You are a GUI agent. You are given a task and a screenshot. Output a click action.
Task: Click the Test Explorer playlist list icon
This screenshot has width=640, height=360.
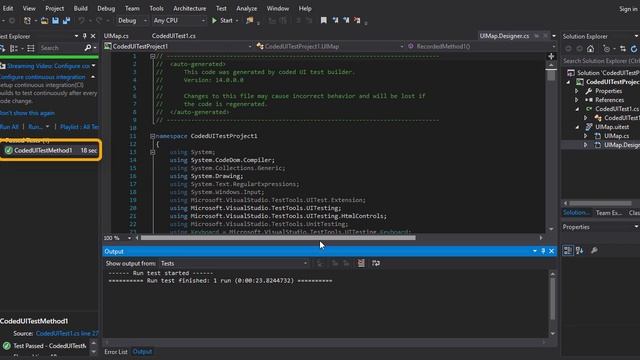[x=31, y=48]
